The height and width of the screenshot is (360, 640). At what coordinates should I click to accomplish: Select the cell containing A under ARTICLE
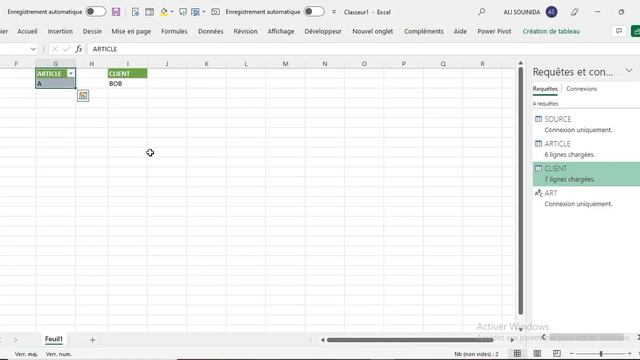click(55, 83)
